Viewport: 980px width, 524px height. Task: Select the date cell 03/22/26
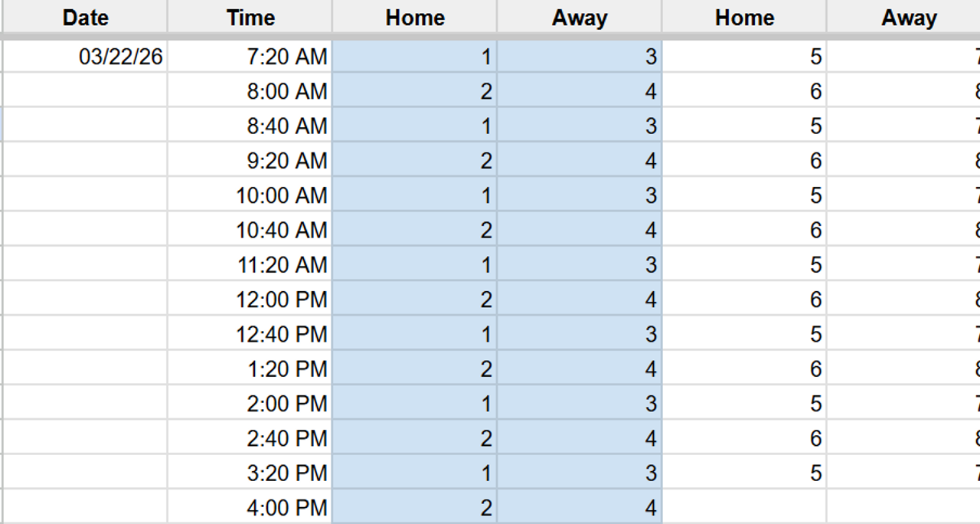121,57
